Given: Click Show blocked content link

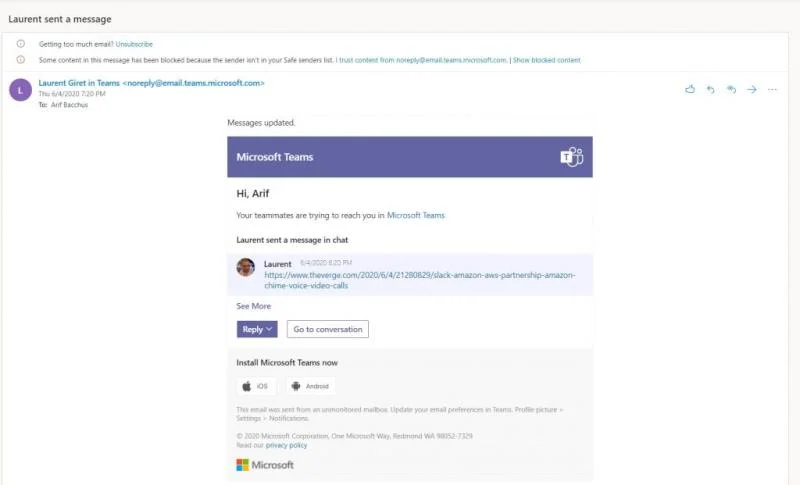Looking at the screenshot, I should coord(546,60).
